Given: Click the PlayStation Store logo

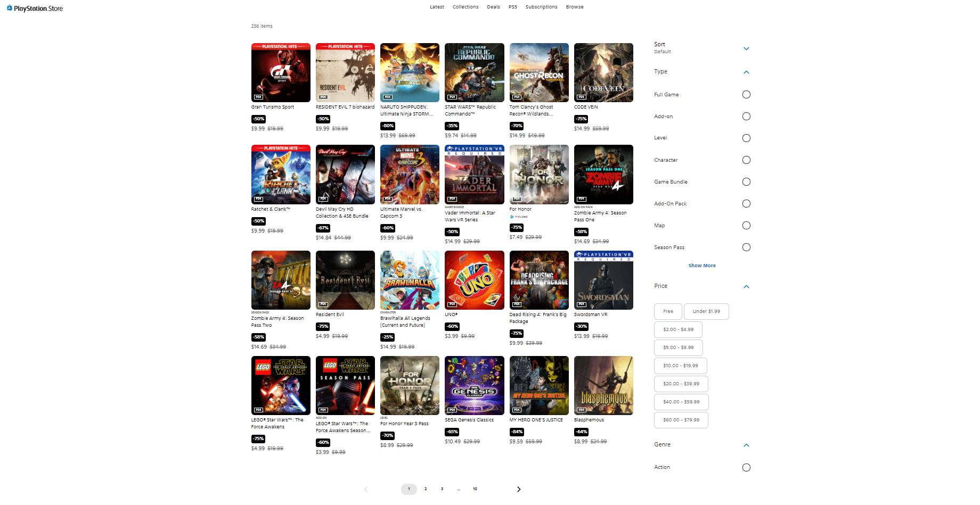Looking at the screenshot, I should (35, 9).
